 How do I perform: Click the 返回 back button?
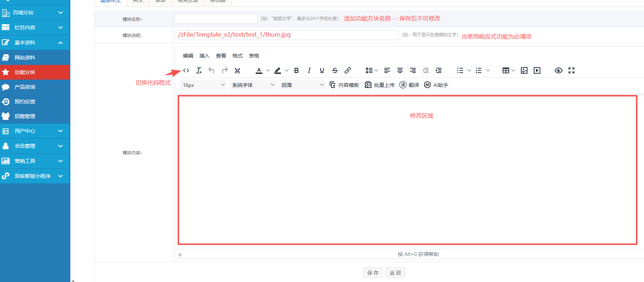click(x=395, y=273)
